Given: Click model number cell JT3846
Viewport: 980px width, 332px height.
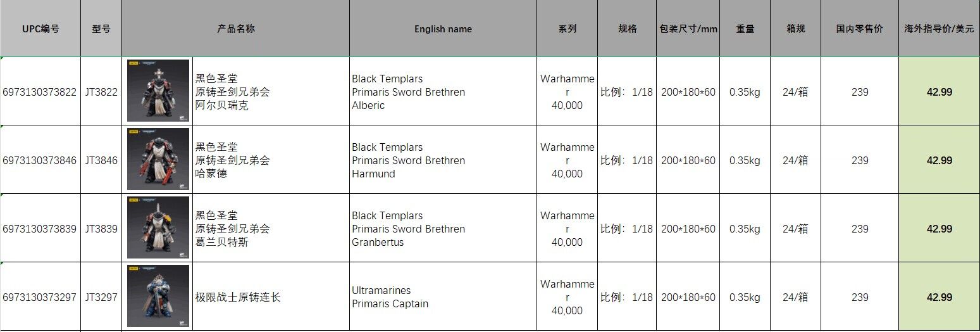Looking at the screenshot, I should (101, 160).
